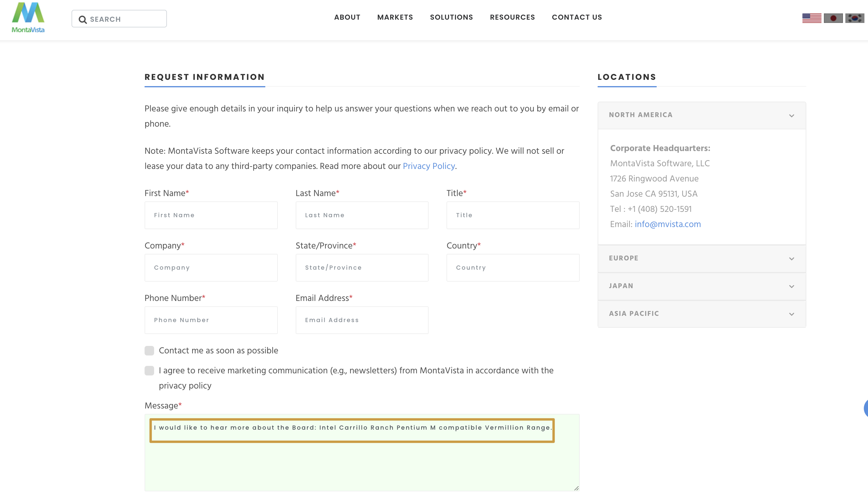The width and height of the screenshot is (868, 497).
Task: Check the marketing communication agreement box
Action: coord(149,371)
